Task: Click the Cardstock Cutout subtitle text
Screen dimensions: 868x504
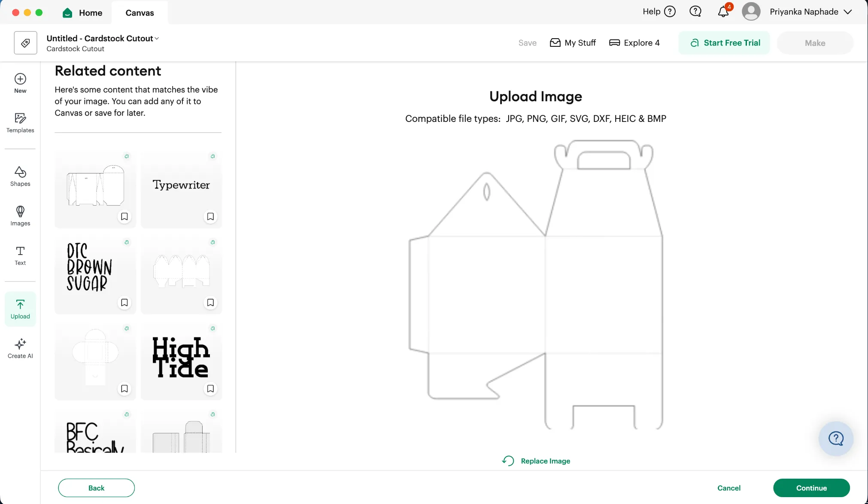Action: tap(75, 49)
